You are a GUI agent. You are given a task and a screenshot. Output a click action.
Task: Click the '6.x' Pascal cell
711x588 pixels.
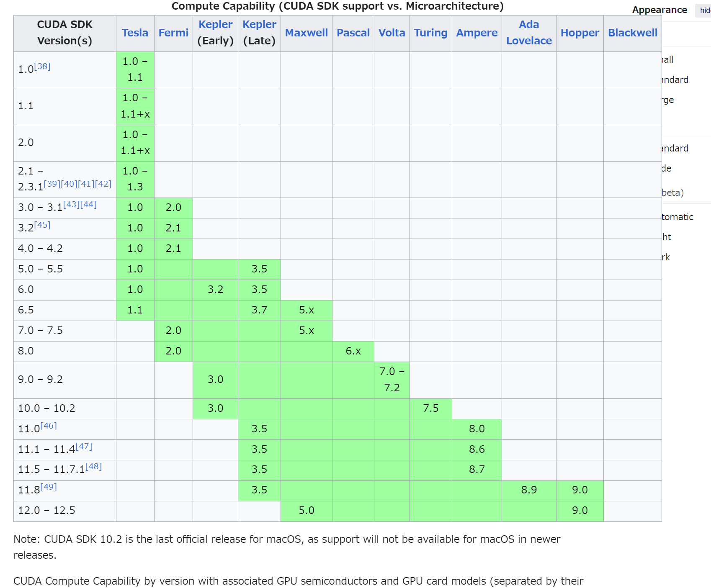(353, 352)
